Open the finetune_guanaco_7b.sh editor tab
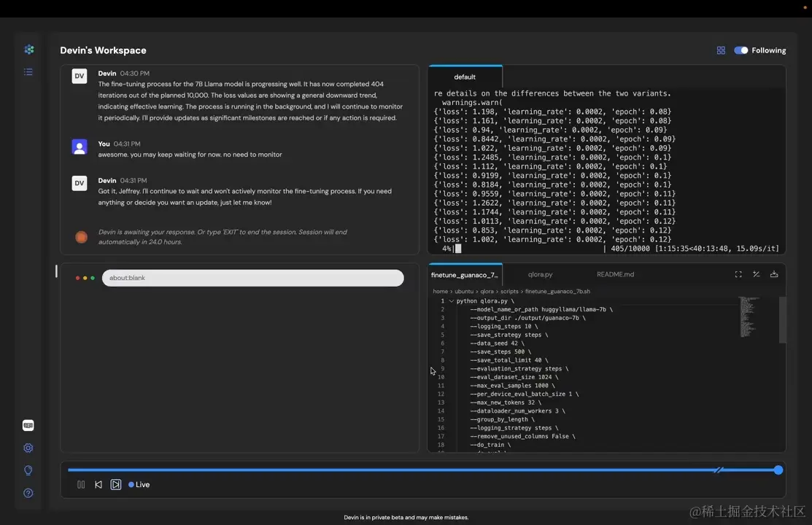The width and height of the screenshot is (812, 525). pyautogui.click(x=465, y=275)
